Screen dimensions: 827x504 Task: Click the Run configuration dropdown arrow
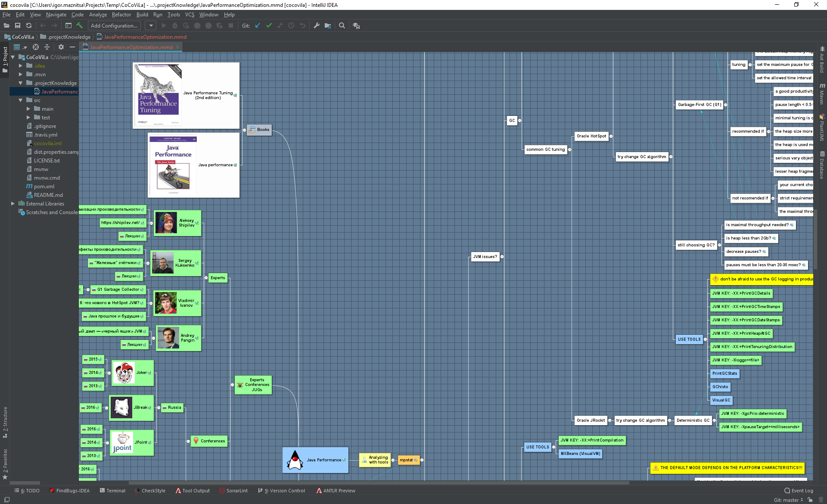click(x=152, y=25)
